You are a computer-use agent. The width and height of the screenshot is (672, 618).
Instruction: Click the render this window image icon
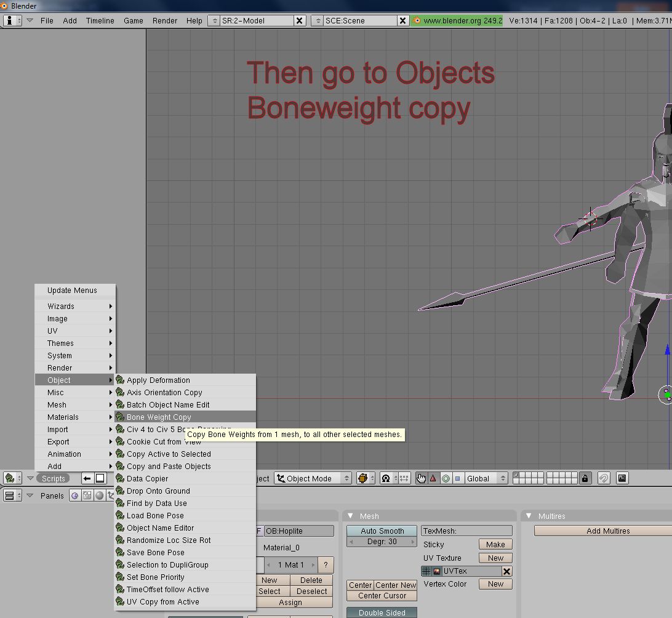(x=622, y=478)
